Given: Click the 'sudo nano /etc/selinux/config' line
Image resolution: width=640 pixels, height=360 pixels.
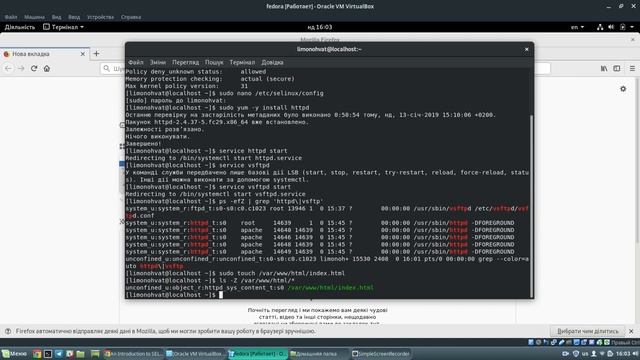Looking at the screenshot, I should point(271,93).
